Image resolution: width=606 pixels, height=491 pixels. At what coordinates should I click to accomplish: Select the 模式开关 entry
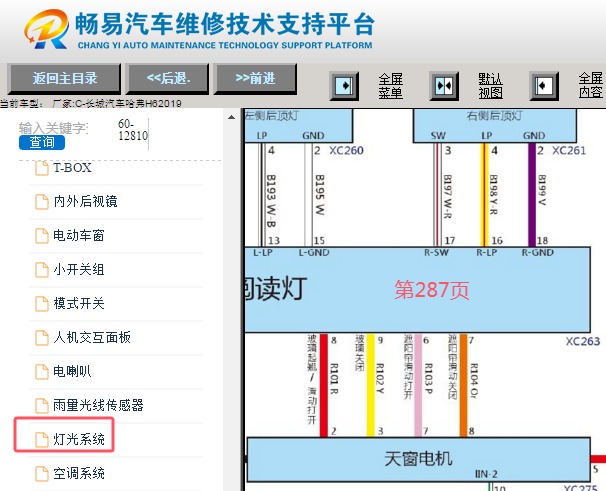(x=79, y=303)
